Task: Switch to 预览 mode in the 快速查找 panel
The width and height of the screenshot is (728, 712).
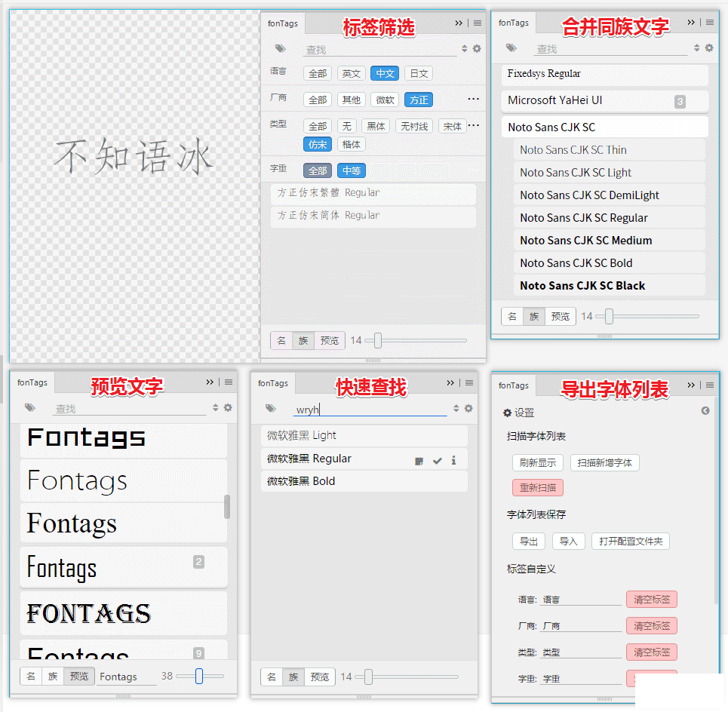Action: pyautogui.click(x=319, y=677)
